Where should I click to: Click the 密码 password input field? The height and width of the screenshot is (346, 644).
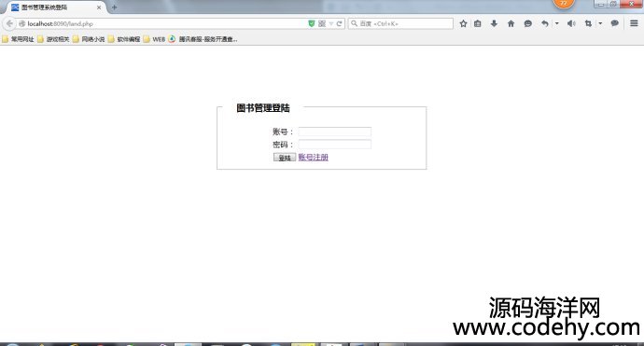click(x=335, y=144)
